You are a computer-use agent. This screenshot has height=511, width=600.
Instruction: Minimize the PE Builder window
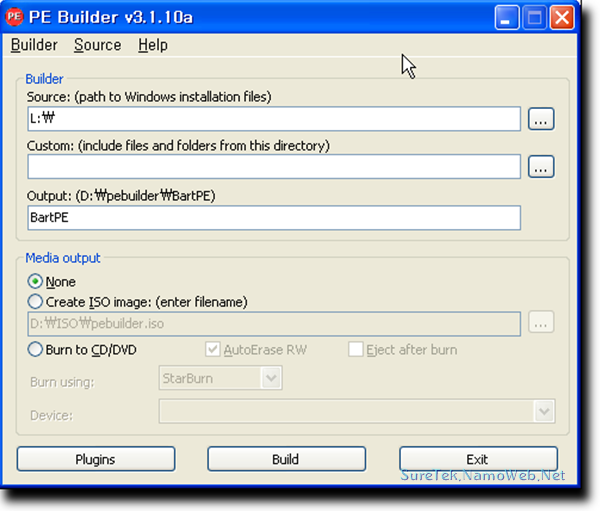[x=507, y=18]
